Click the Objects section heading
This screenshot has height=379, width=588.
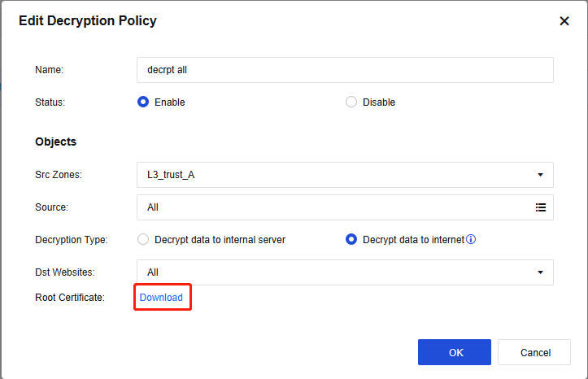point(55,142)
